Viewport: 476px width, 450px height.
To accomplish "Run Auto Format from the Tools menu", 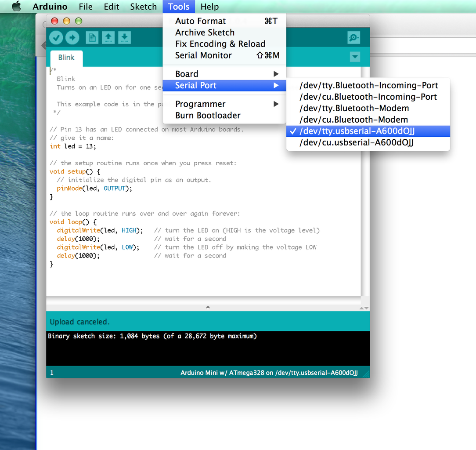I will [200, 21].
